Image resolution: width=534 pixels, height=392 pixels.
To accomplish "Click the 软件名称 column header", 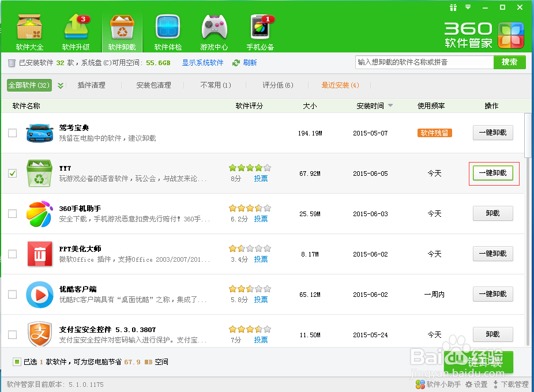I will 26,106.
